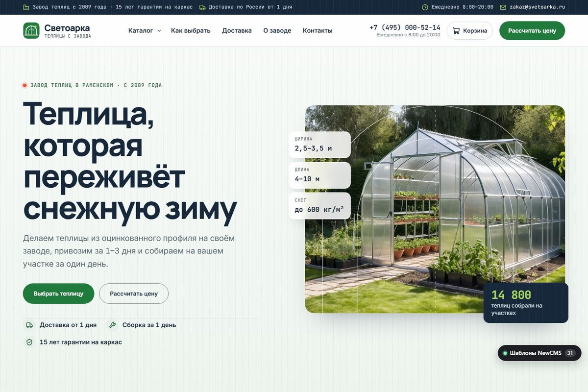Click the green Рассчитать цену header button
This screenshot has width=588, height=392.
click(532, 30)
